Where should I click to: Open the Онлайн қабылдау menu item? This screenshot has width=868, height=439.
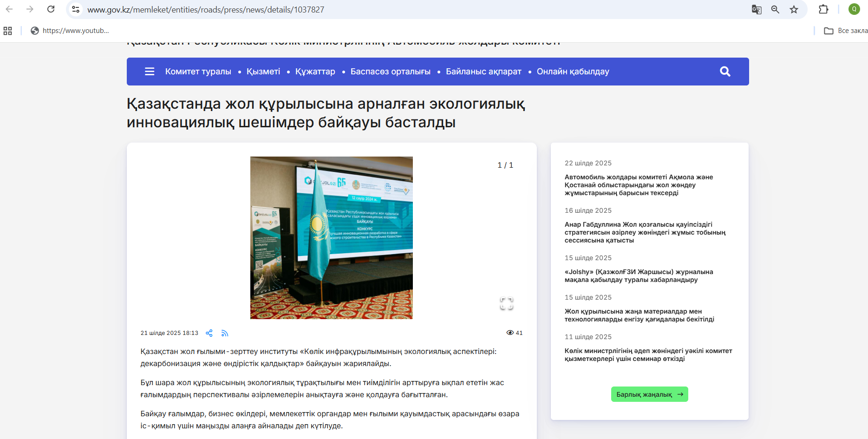tap(573, 72)
